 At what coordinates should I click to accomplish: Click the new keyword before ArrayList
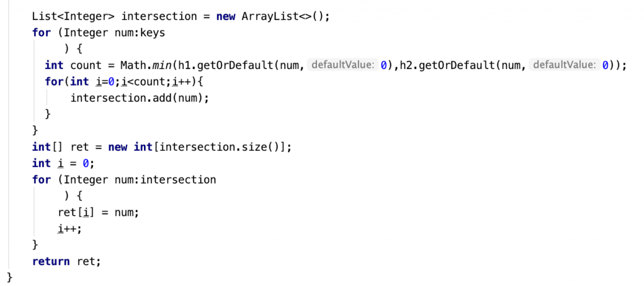coord(226,17)
